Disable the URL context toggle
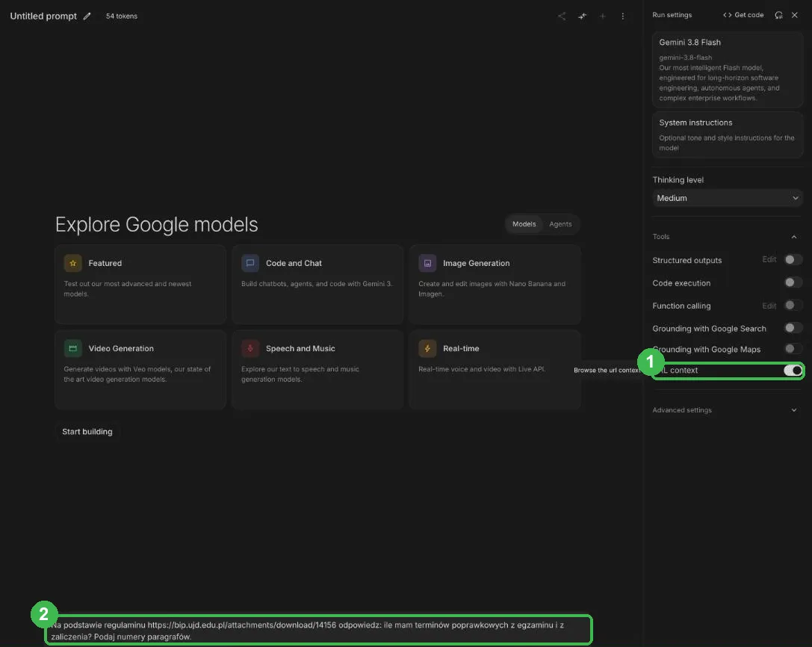Image resolution: width=812 pixels, height=647 pixels. coord(793,370)
